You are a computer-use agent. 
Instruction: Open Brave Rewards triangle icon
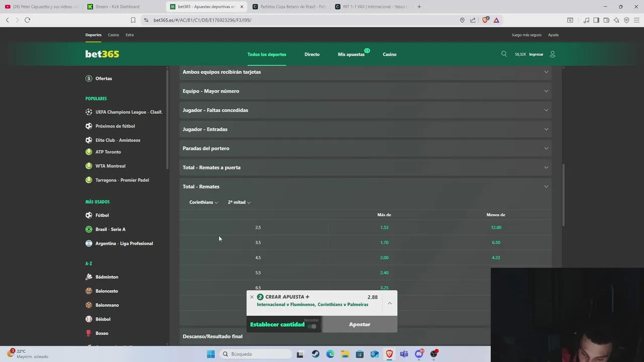point(496,20)
